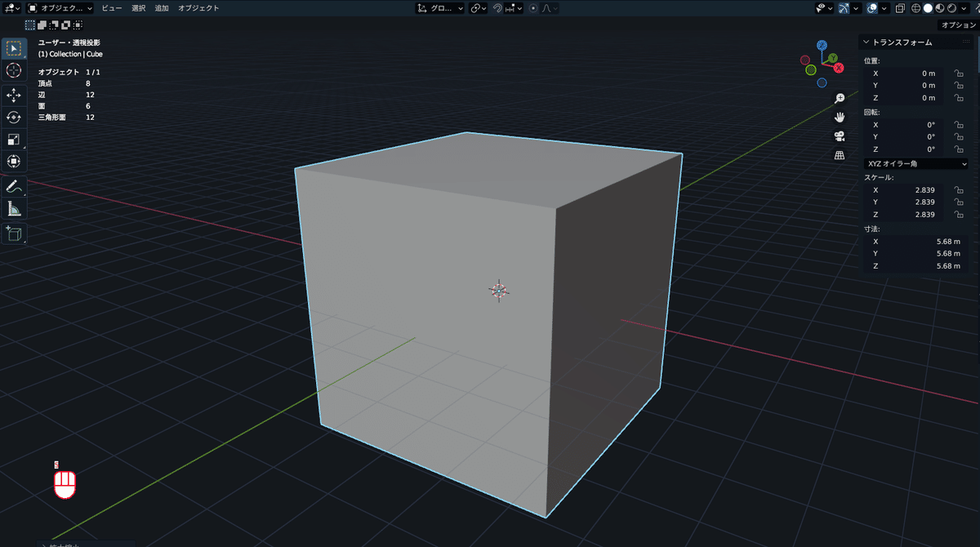Image resolution: width=980 pixels, height=547 pixels.
Task: Switch to rendered viewport shading sphere icon
Action: click(x=951, y=8)
